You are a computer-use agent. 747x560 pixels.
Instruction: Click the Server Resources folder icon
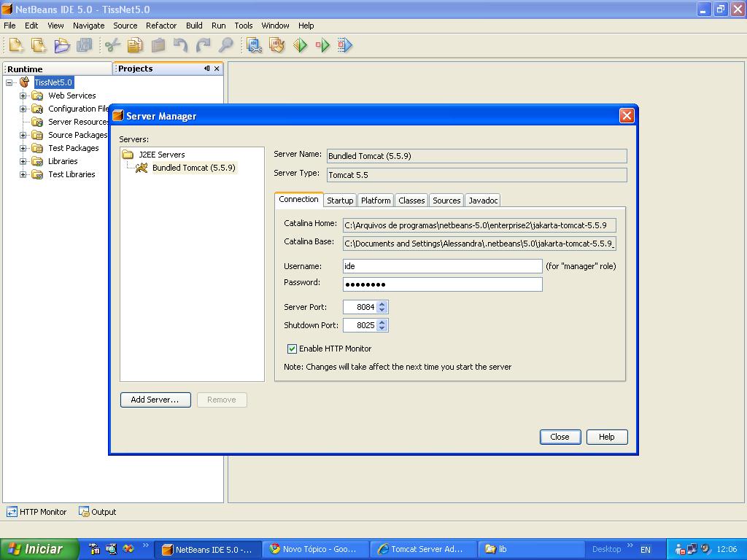(x=37, y=122)
